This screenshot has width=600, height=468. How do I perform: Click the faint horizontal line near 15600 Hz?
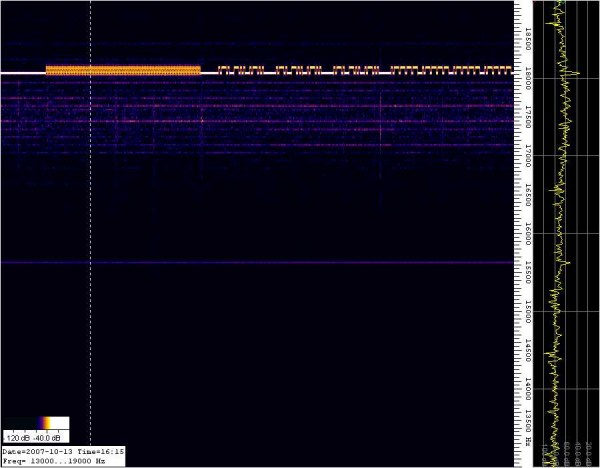point(250,263)
